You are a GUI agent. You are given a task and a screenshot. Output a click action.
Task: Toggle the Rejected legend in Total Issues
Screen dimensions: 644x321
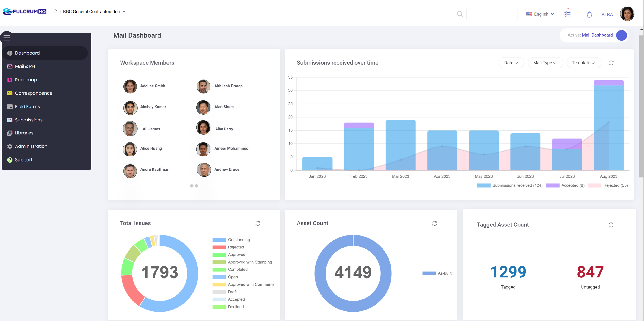(x=236, y=247)
